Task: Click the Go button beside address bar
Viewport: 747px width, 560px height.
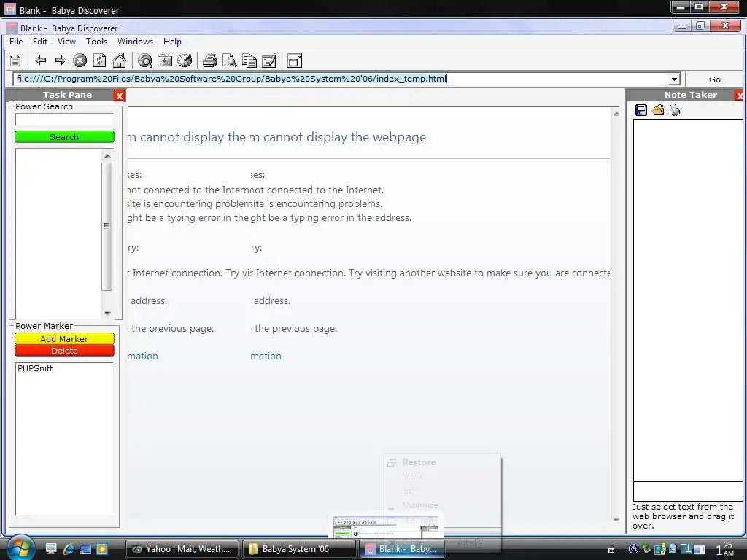Action: (715, 79)
